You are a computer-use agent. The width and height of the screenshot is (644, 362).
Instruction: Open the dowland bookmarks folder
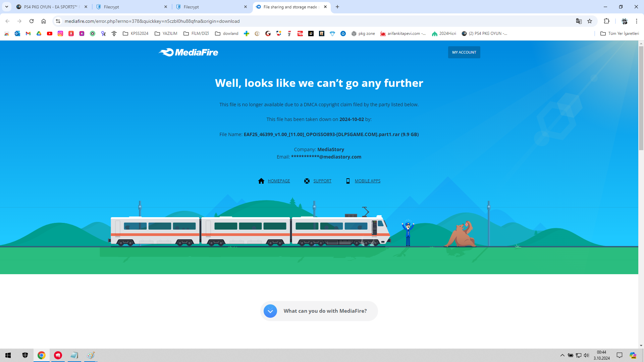[227, 34]
